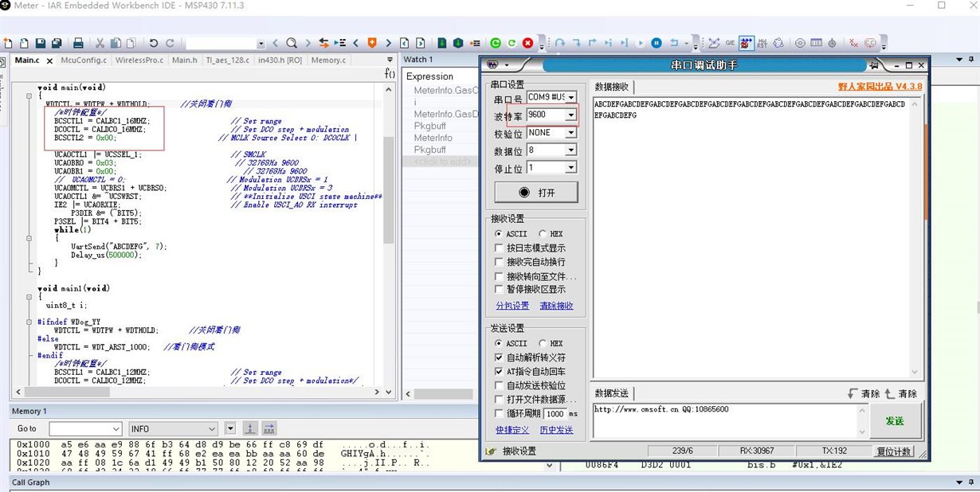Open the 波特率 9600 dropdown
This screenshot has width=980, height=492.
click(571, 115)
